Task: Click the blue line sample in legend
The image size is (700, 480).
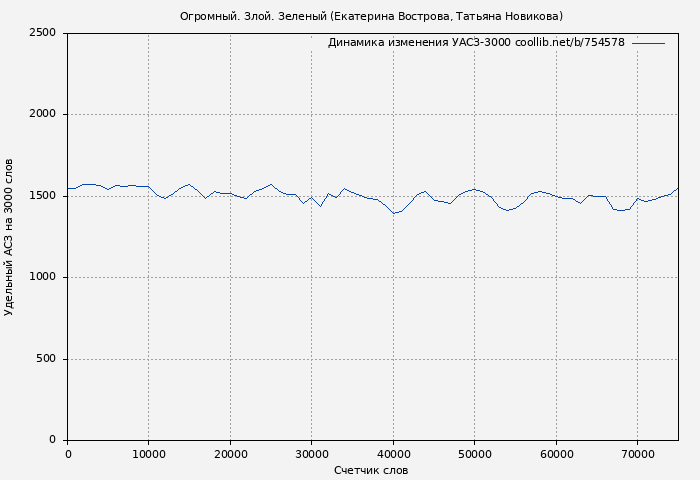Action: 648,43
